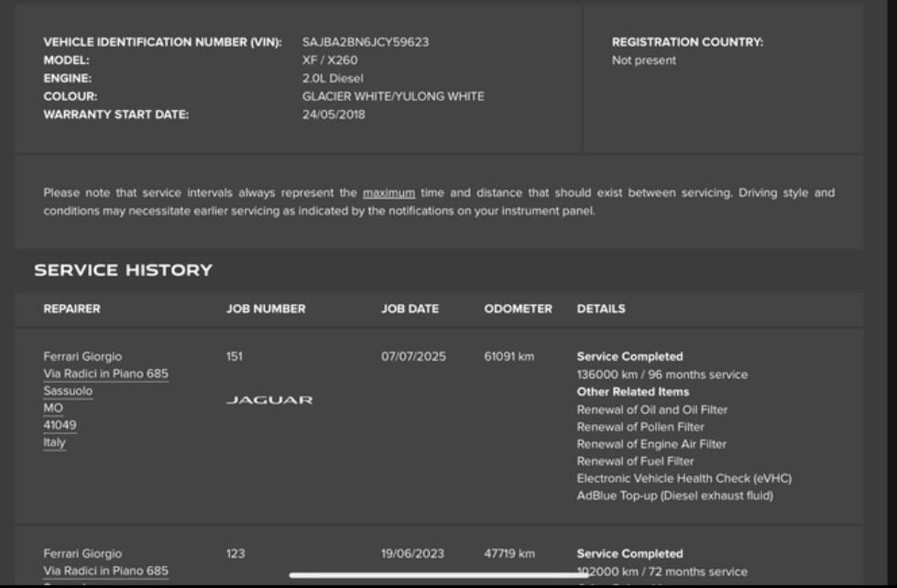The image size is (897, 588).
Task: Open the Sassuolo address link
Action: coord(68,391)
